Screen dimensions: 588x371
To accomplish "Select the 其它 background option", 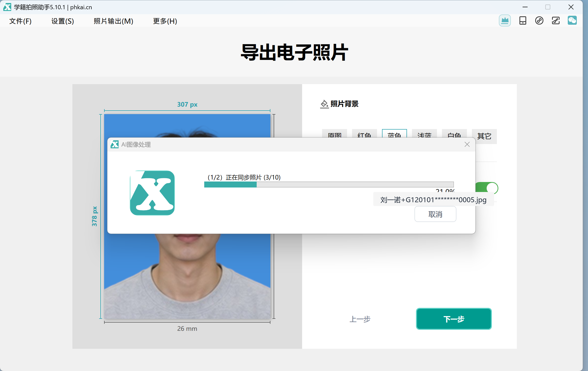I will point(484,136).
